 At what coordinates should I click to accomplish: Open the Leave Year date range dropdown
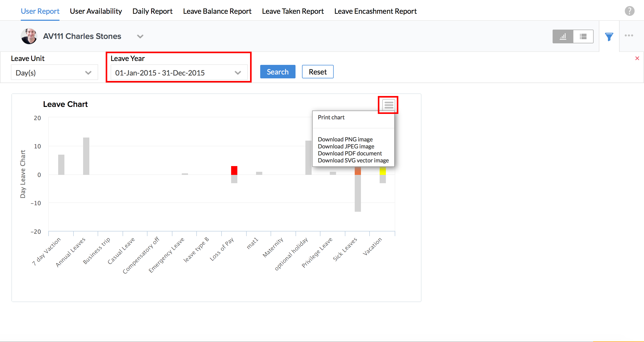pyautogui.click(x=179, y=73)
